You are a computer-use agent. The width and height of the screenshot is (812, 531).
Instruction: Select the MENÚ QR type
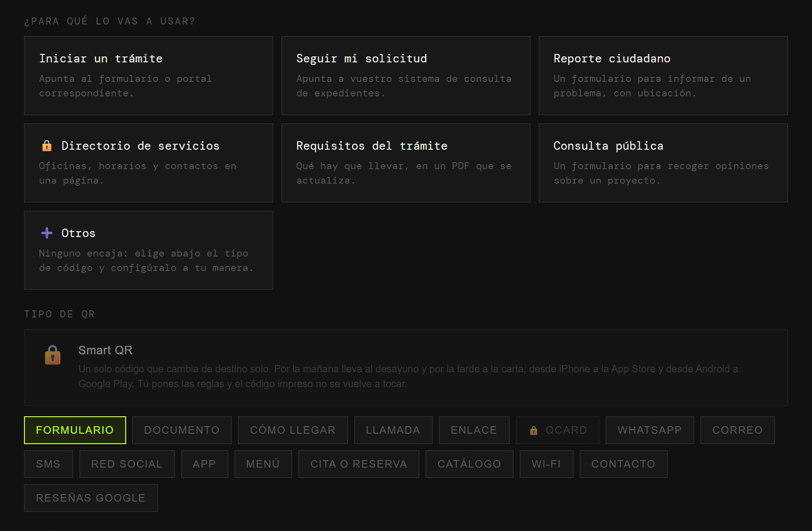pyautogui.click(x=263, y=464)
